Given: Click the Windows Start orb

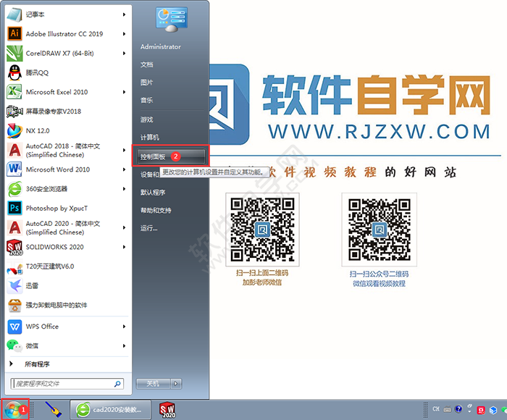Looking at the screenshot, I should coord(13,411).
